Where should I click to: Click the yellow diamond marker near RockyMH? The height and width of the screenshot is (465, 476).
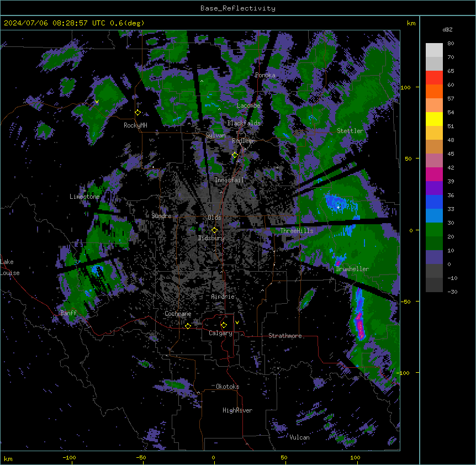138,113
